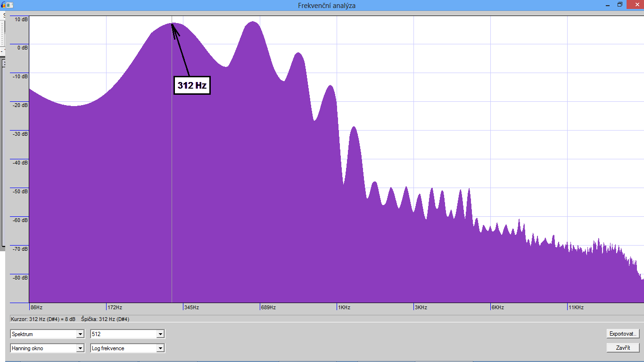Image resolution: width=644 pixels, height=362 pixels.
Task: Click the 11KHz frequency axis label
Action: (x=576, y=307)
